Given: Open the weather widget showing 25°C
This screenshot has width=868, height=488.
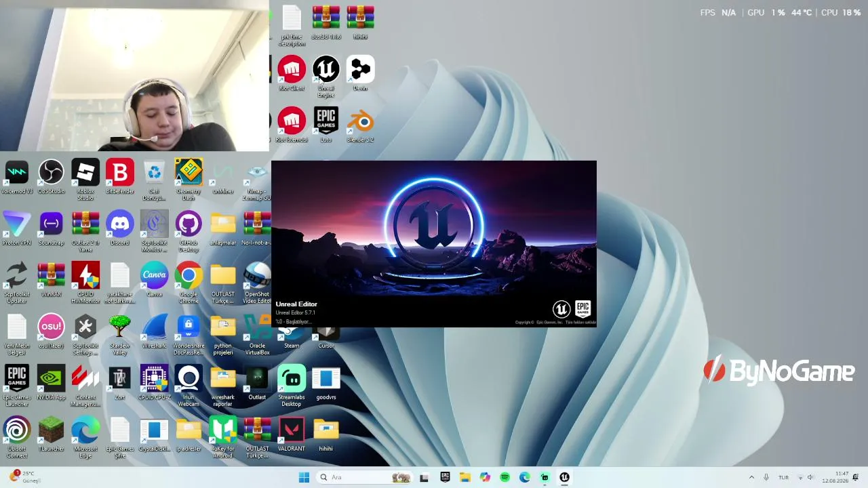Looking at the screenshot, I should [x=26, y=477].
